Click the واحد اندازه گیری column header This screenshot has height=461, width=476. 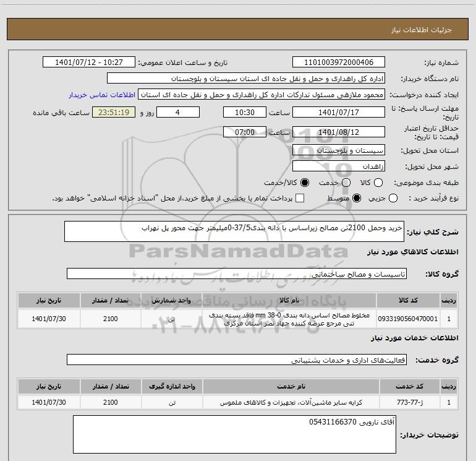pos(172,386)
